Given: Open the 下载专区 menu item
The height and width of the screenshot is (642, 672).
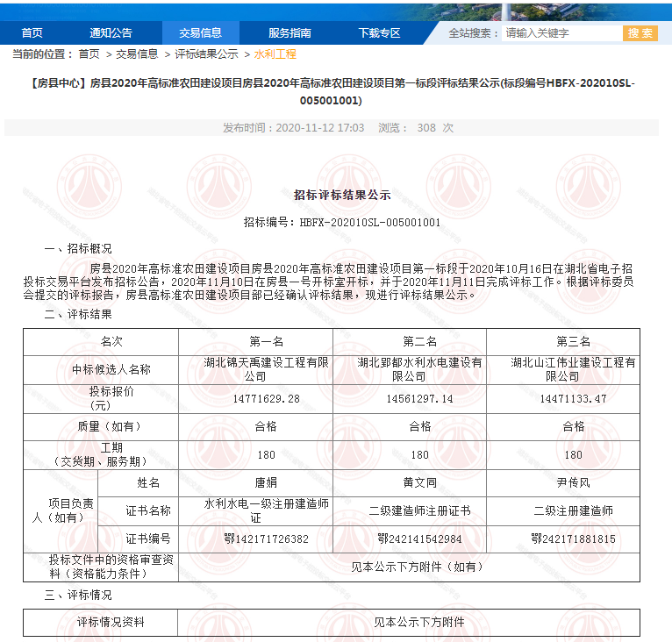Looking at the screenshot, I should click(379, 33).
